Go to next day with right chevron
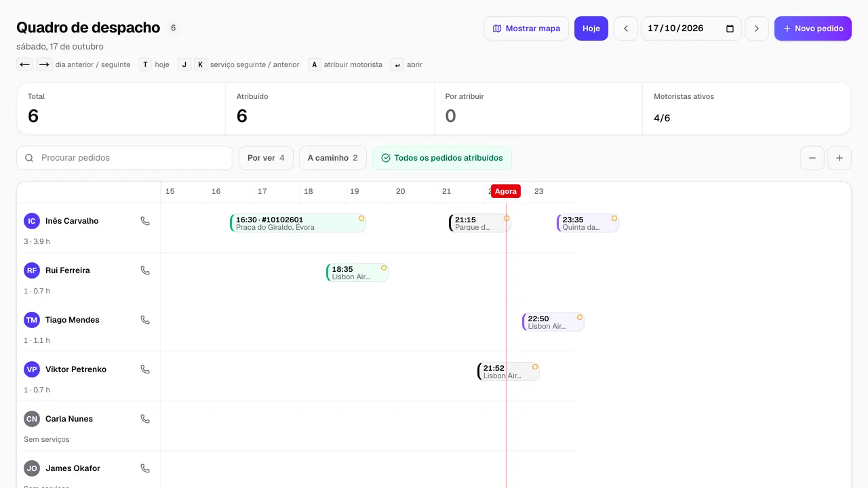The image size is (868, 488). coord(757,28)
